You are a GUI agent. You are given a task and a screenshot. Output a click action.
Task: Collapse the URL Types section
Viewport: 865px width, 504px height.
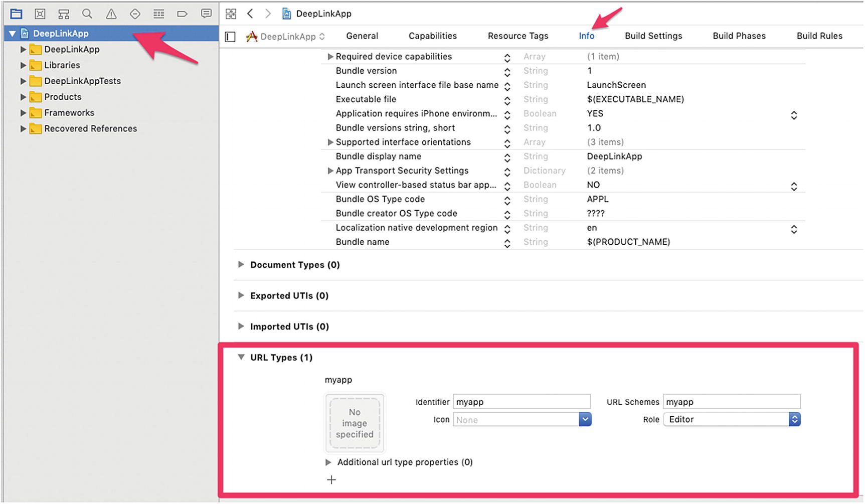pos(241,357)
